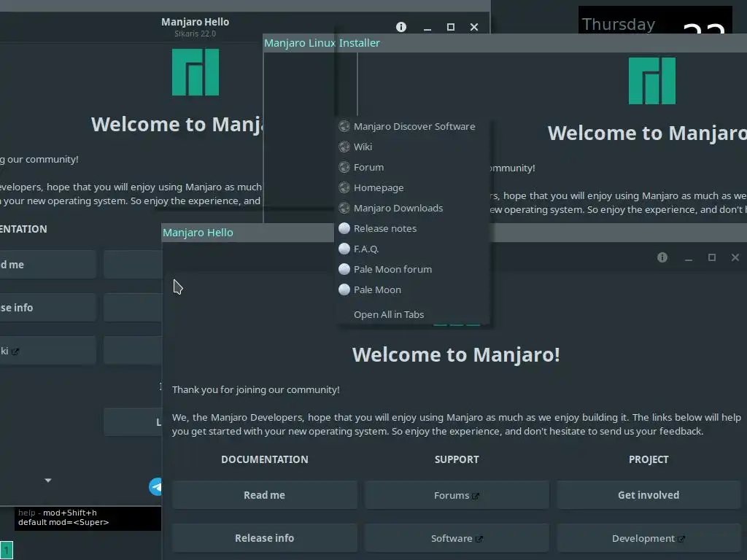
Task: Open Pale Moon forum bookmark
Action: (x=413, y=270)
